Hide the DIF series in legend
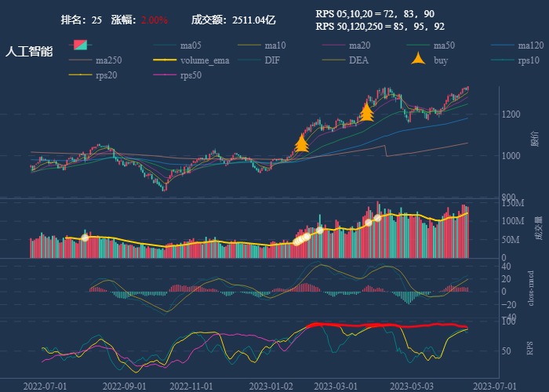549x392 pixels. 271,60
